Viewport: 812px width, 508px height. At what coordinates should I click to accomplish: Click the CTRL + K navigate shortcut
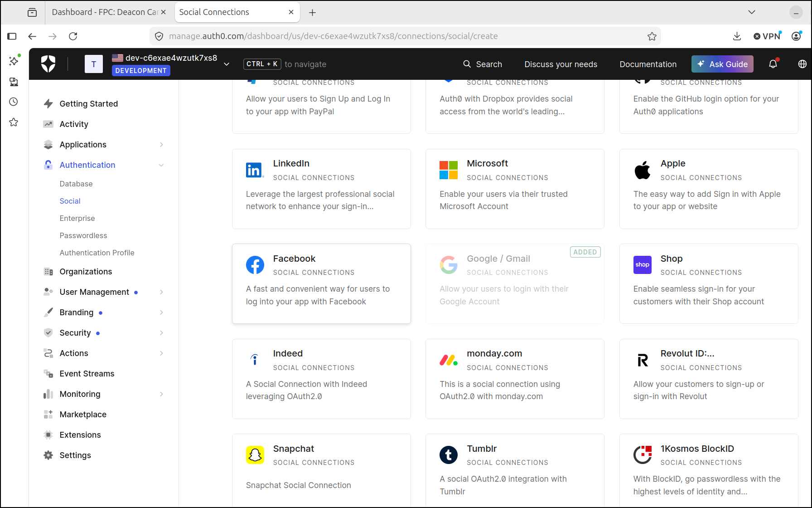click(x=262, y=64)
